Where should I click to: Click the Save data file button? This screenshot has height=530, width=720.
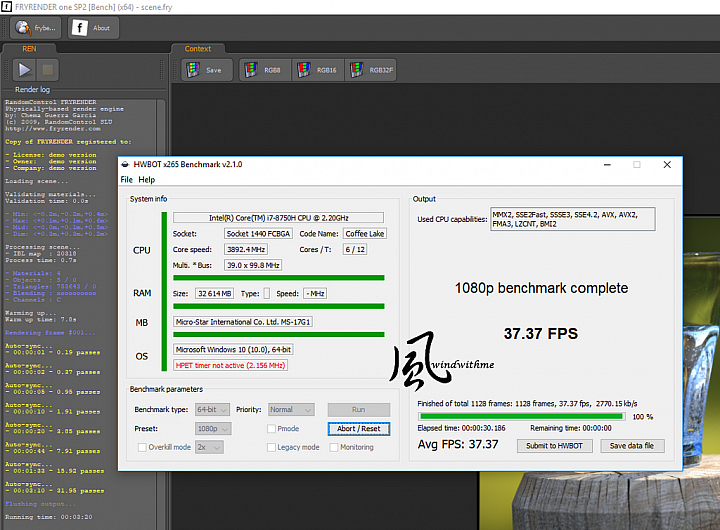pyautogui.click(x=632, y=446)
